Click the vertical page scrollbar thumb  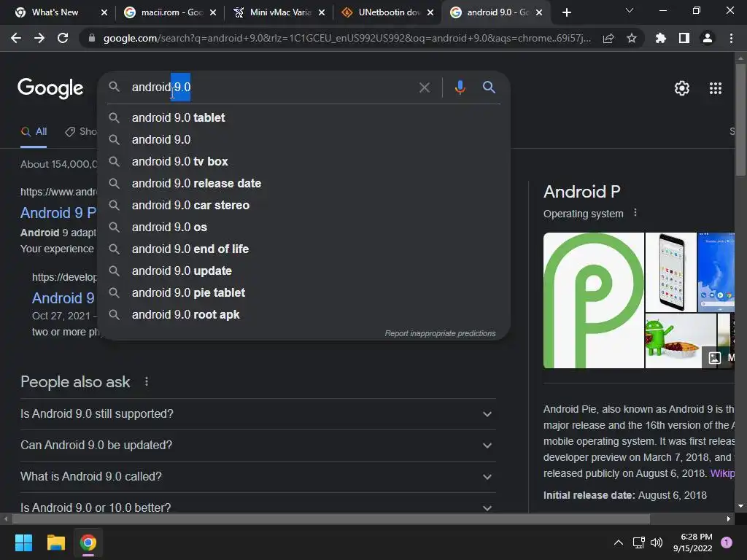(x=740, y=119)
